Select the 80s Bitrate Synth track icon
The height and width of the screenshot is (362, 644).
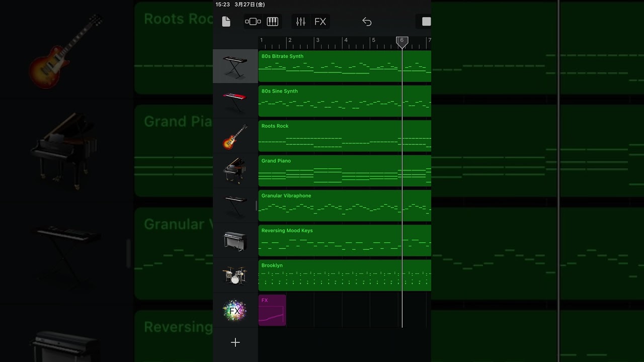[235, 66]
